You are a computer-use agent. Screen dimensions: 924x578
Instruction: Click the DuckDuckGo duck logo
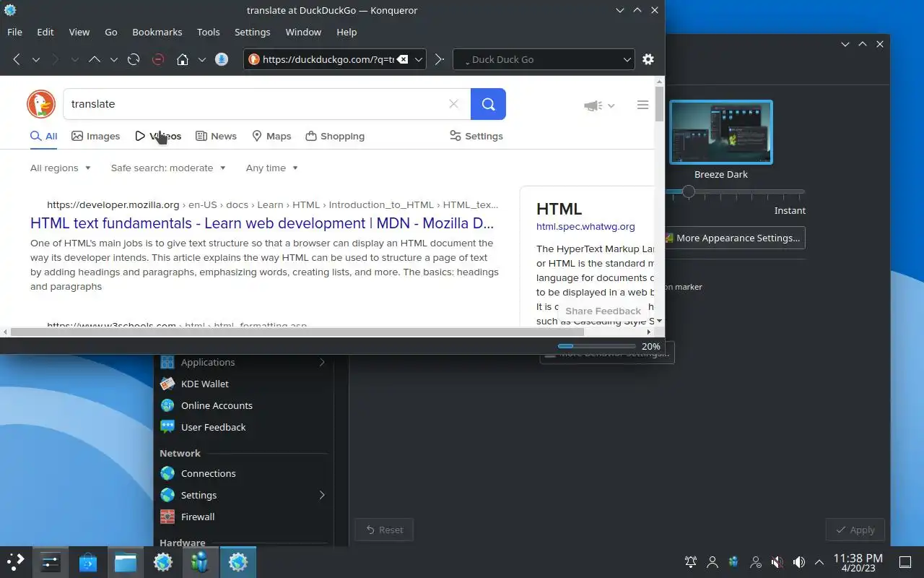coord(41,104)
